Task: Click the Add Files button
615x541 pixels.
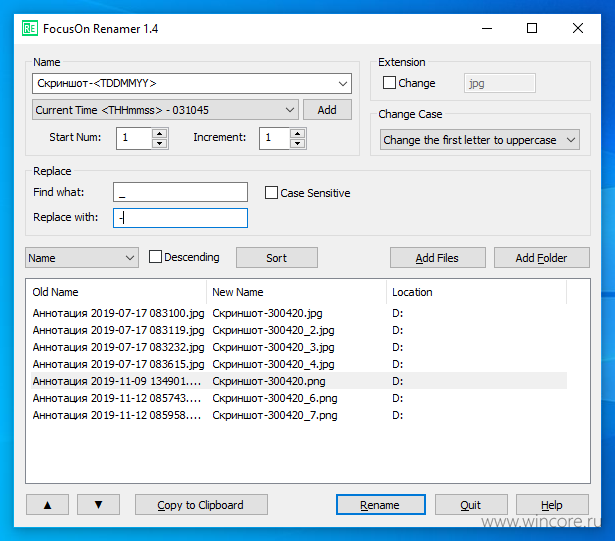Action: pyautogui.click(x=438, y=258)
